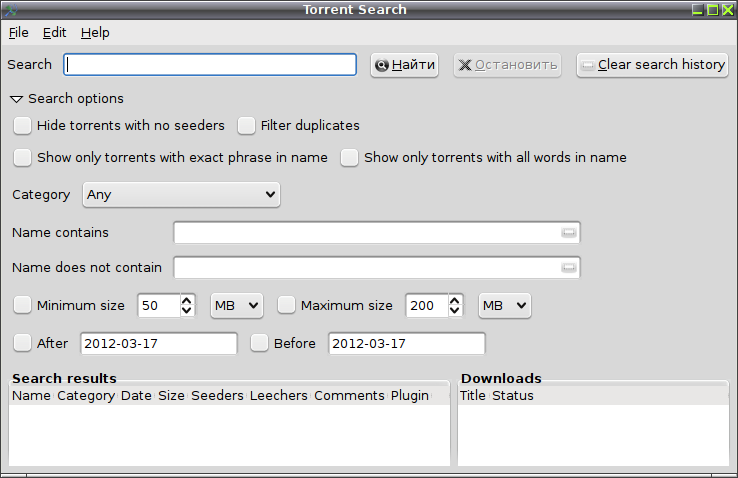Screen dimensions: 738x478
Task: Click the Maximum size value field 200
Action: tap(427, 306)
